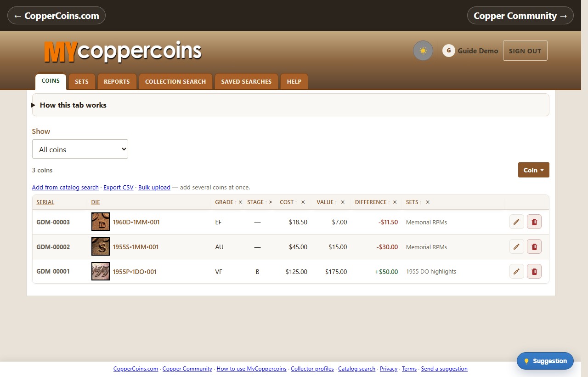Remove the GRADE column with its ×

(x=240, y=202)
